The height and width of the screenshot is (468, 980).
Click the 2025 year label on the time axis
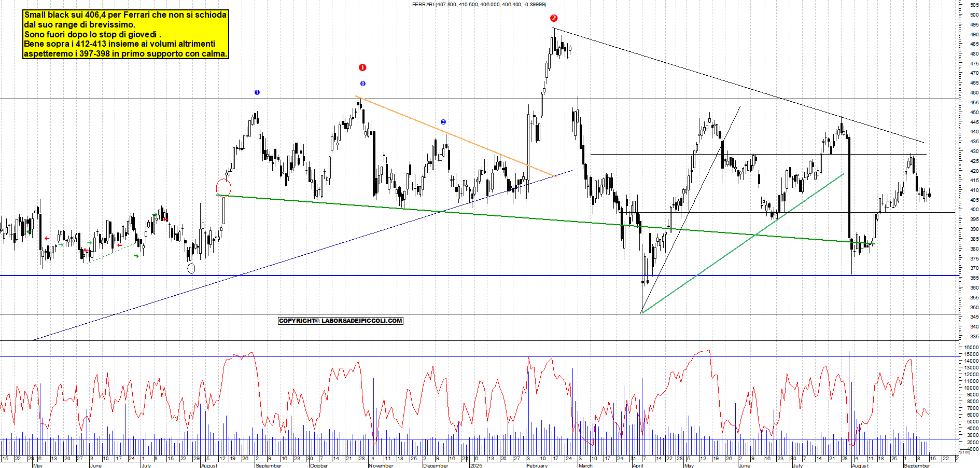(x=476, y=465)
